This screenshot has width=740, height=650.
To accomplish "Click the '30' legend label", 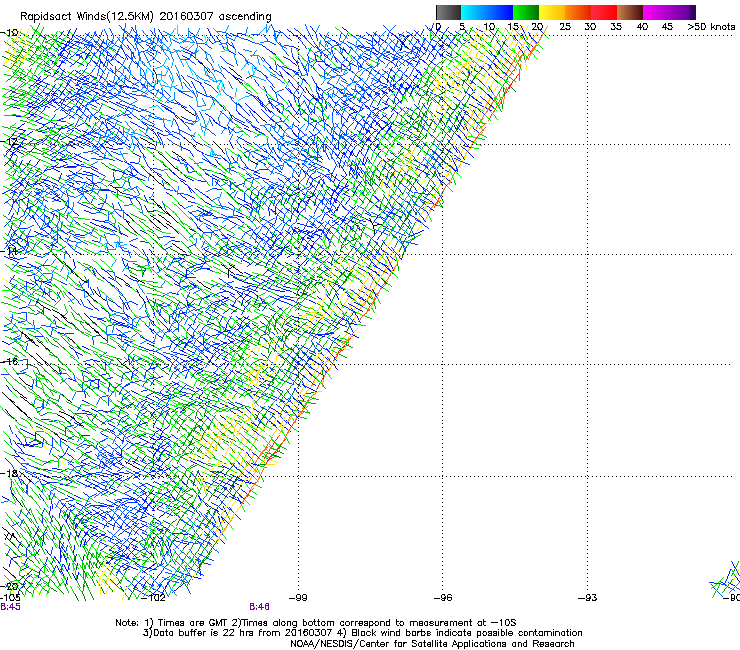I will pyautogui.click(x=590, y=27).
